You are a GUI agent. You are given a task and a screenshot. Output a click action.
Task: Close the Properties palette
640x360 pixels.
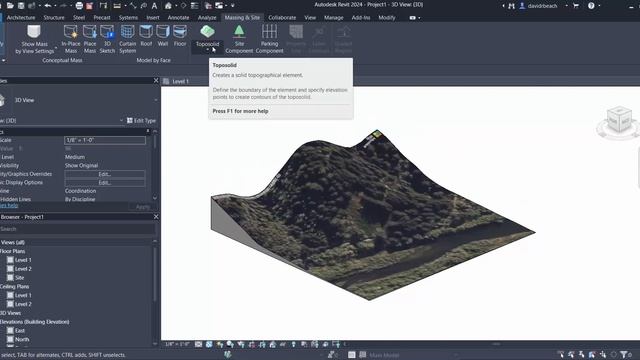tap(156, 80)
